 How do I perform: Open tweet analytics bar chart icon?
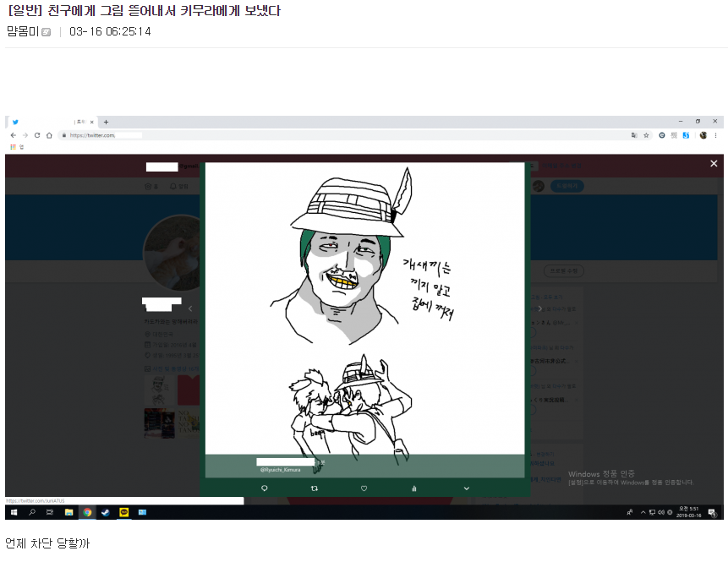(414, 488)
